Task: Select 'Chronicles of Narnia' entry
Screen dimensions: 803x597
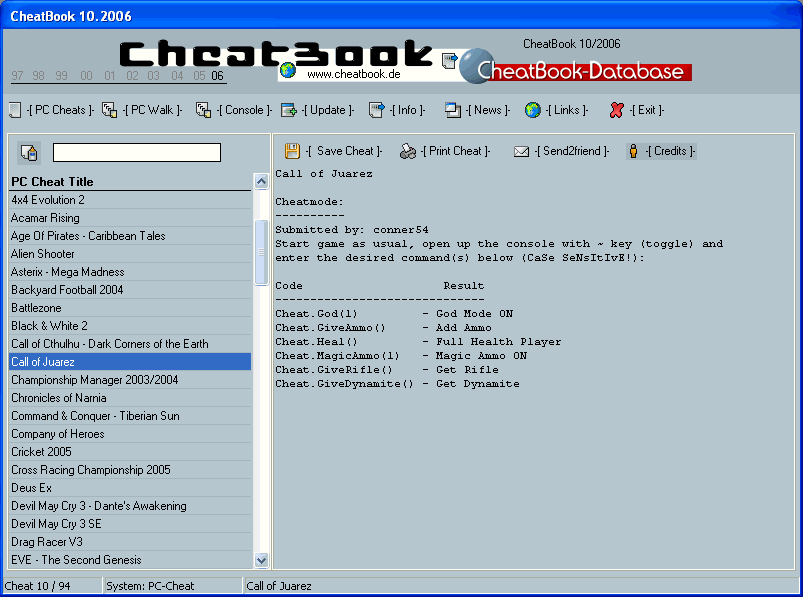Action: [130, 398]
